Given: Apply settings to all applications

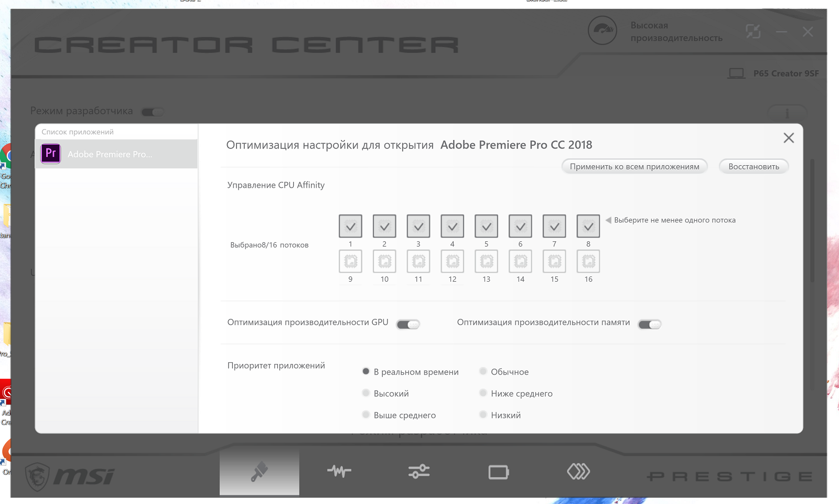Looking at the screenshot, I should pos(634,166).
